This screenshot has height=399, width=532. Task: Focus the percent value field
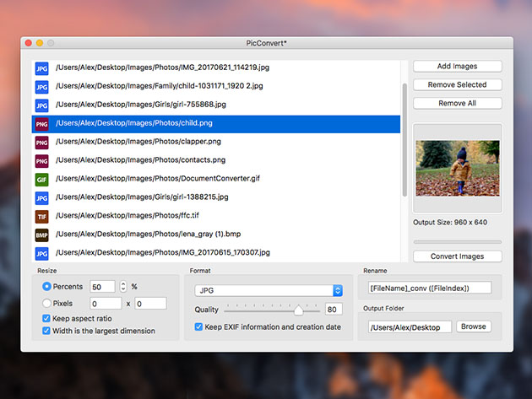[102, 287]
